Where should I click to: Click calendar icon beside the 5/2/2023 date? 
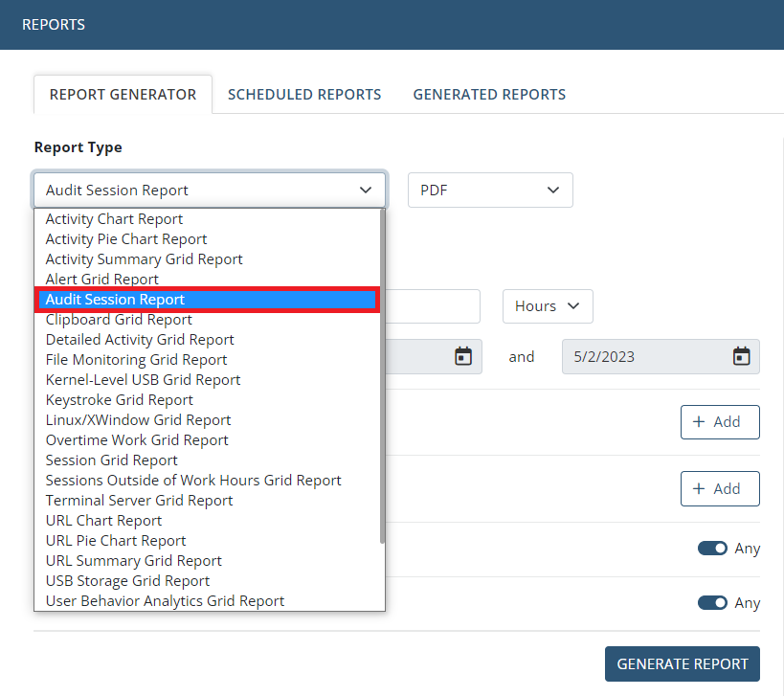pyautogui.click(x=741, y=356)
